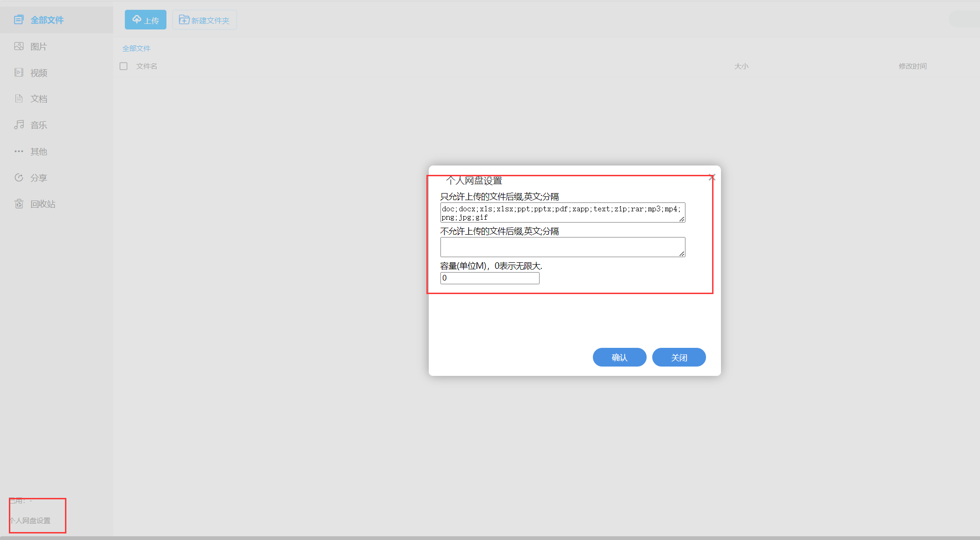Toggle the select-all files checkbox
980x540 pixels.
click(123, 66)
